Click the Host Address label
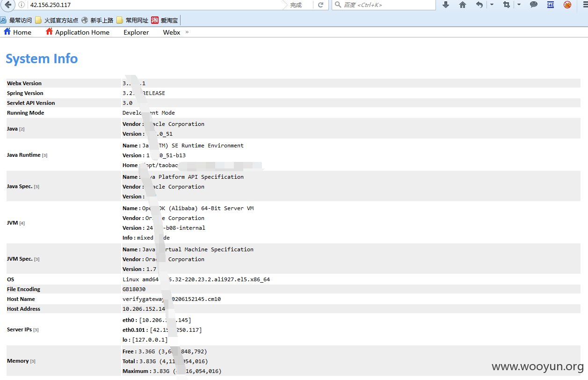 (23, 309)
